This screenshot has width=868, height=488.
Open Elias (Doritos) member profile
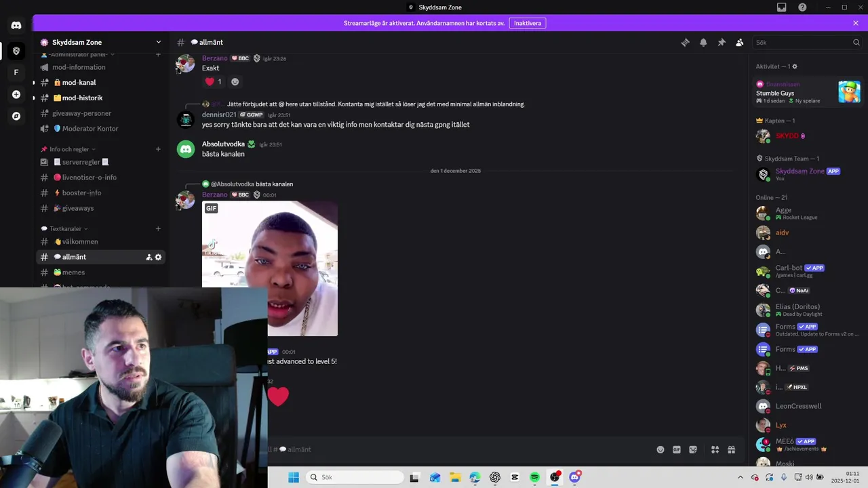coord(808,310)
